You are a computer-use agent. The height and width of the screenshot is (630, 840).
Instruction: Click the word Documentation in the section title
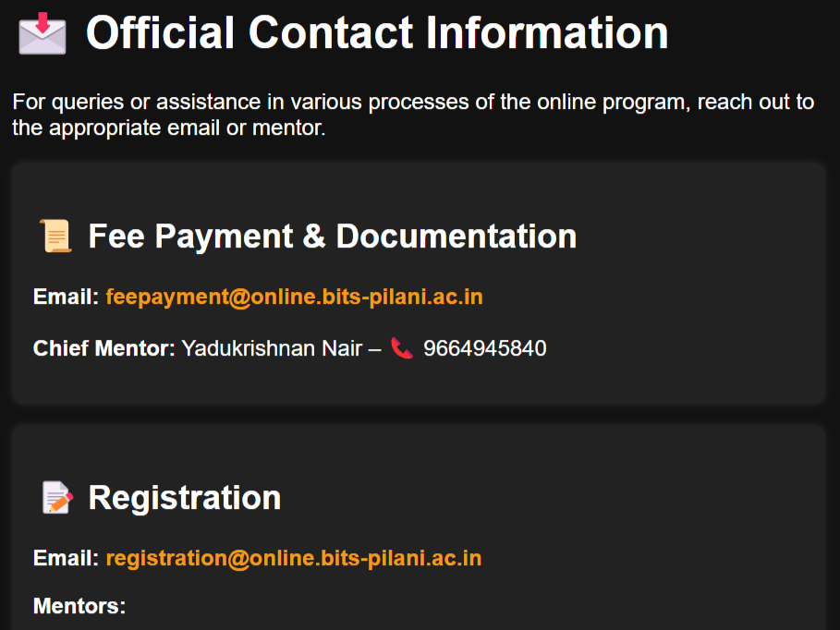[457, 236]
